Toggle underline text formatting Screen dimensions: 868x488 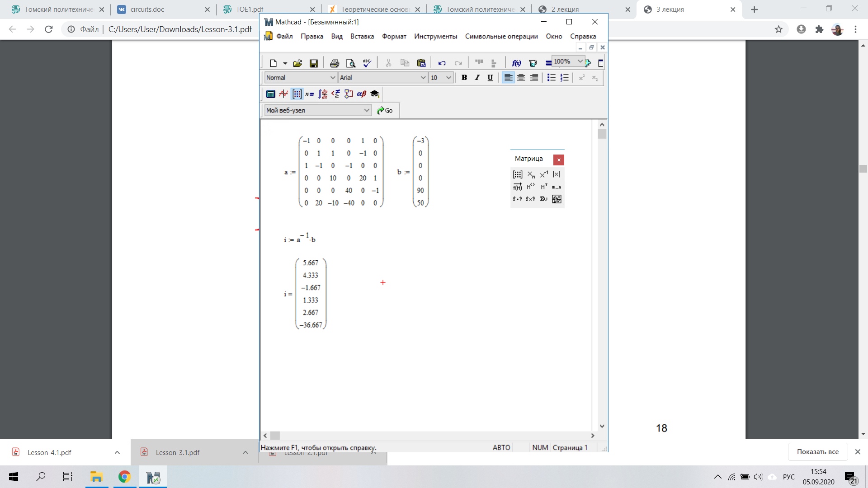click(x=490, y=78)
